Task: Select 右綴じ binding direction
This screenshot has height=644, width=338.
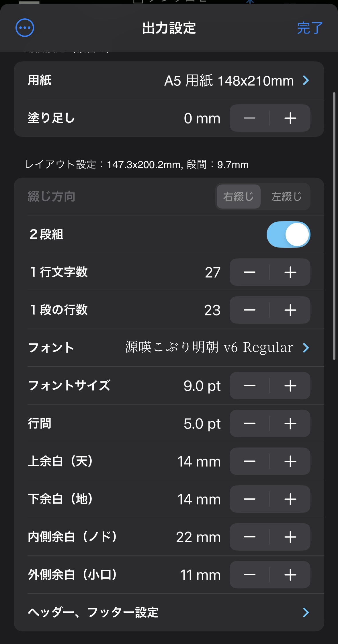Action: point(239,197)
